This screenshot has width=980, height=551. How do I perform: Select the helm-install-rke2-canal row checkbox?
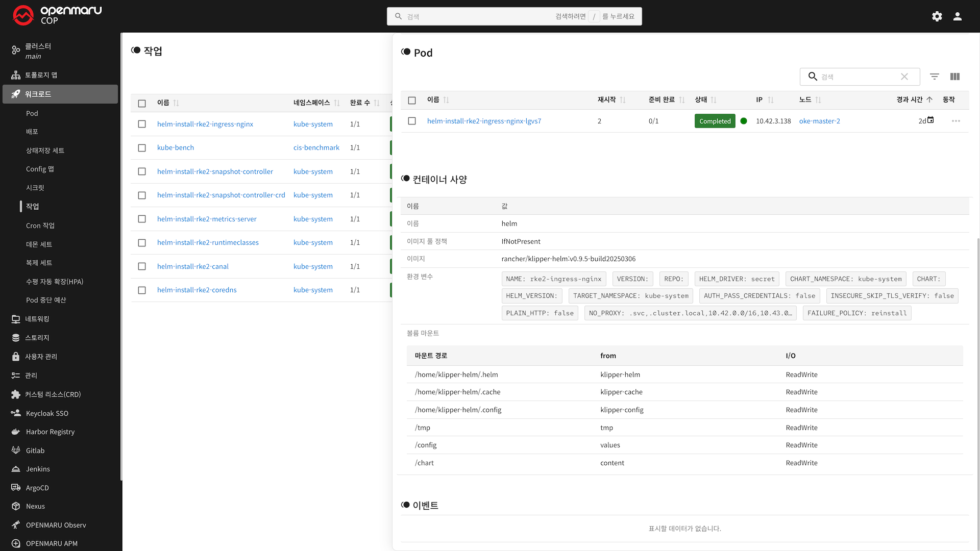(x=142, y=266)
